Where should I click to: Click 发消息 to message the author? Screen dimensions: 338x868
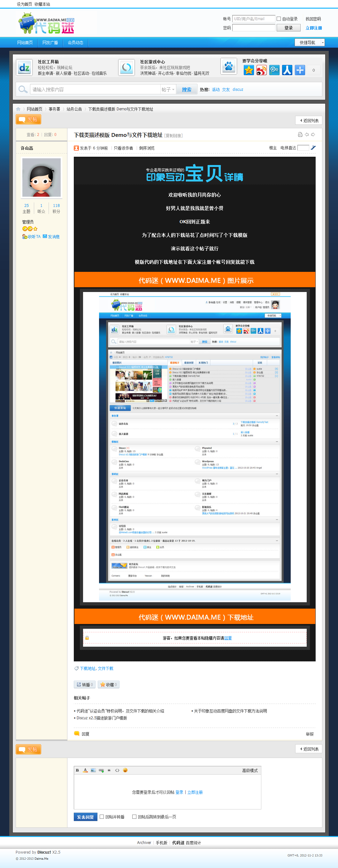(51, 237)
